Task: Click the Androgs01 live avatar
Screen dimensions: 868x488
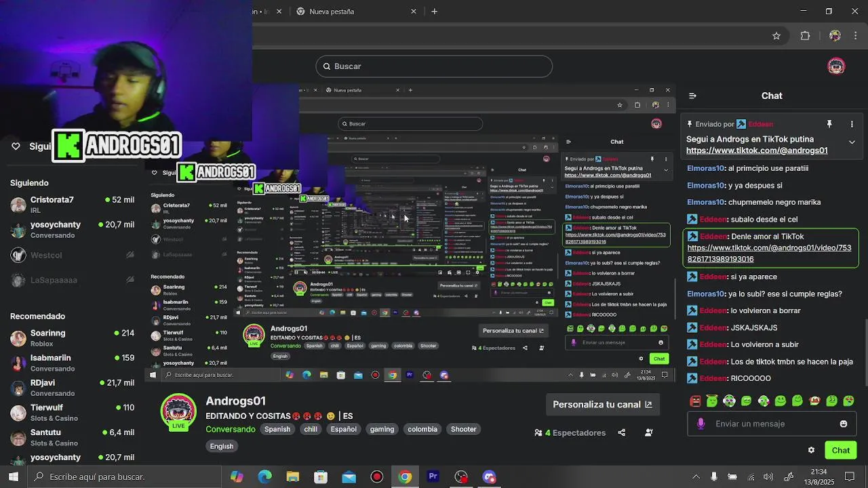Action: tap(178, 412)
